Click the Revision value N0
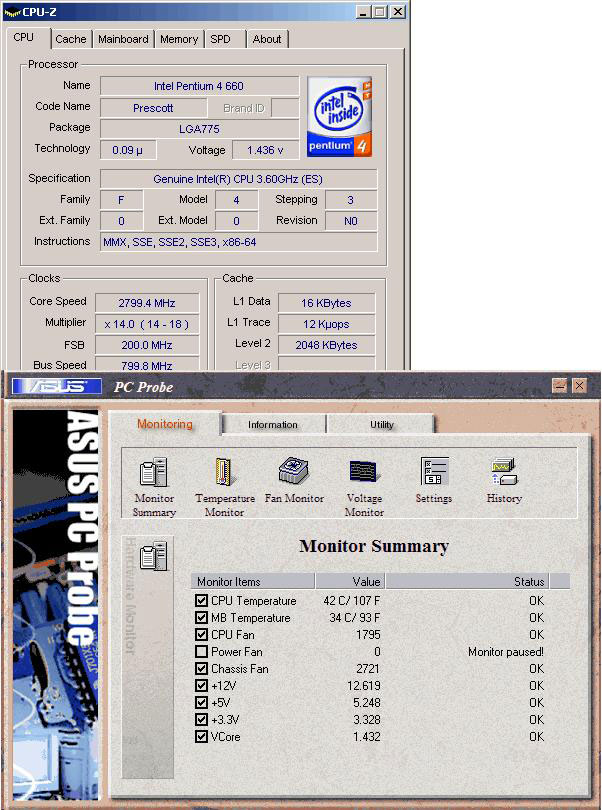The height and width of the screenshot is (810, 602). pos(351,221)
